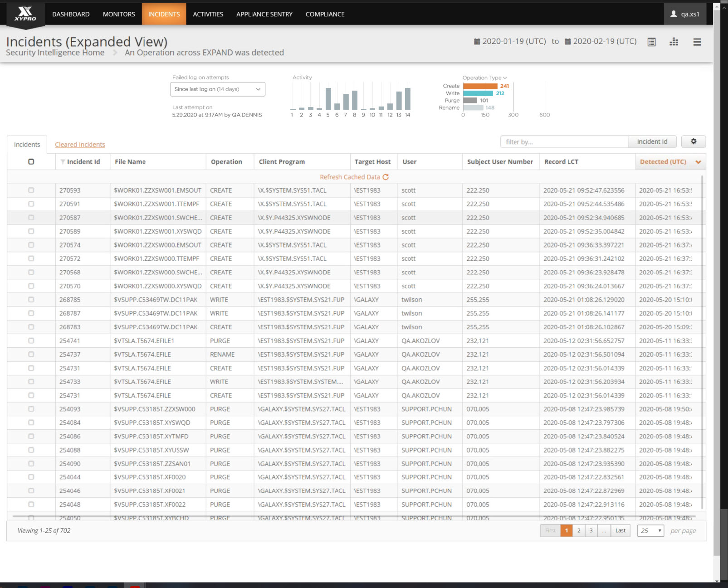The width and height of the screenshot is (728, 588).
Task: Open the MONITORS menu
Action: coord(119,14)
